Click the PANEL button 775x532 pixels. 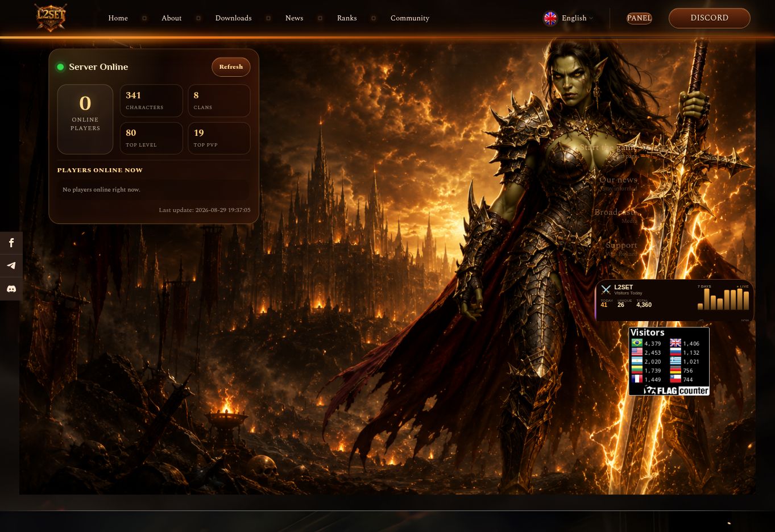[639, 18]
